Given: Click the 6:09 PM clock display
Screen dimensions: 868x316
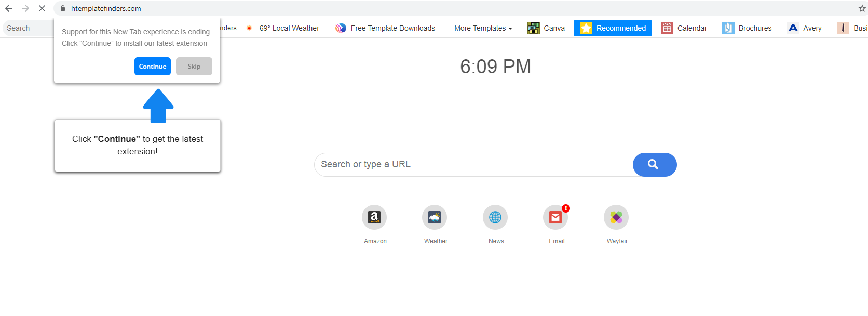Looking at the screenshot, I should (x=495, y=67).
